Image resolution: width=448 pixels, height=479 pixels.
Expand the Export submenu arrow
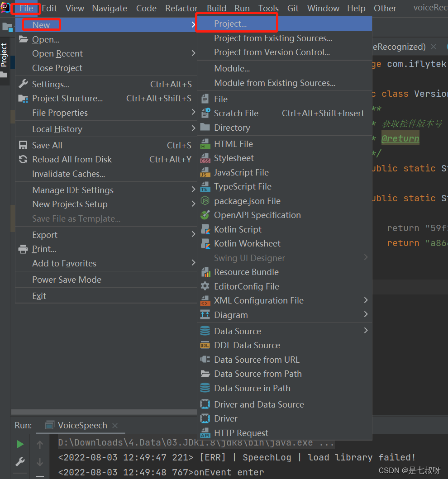(193, 234)
